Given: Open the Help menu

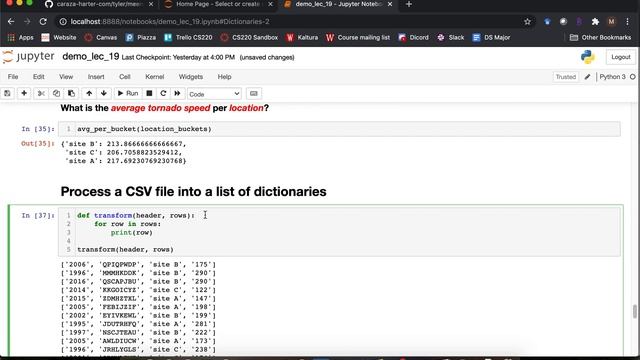Looking at the screenshot, I should coord(224,77).
